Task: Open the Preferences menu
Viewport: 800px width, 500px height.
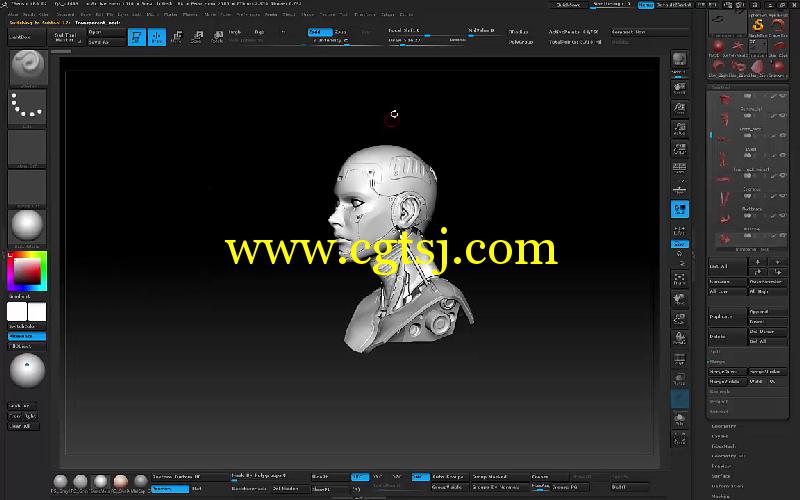Action: coord(248,15)
